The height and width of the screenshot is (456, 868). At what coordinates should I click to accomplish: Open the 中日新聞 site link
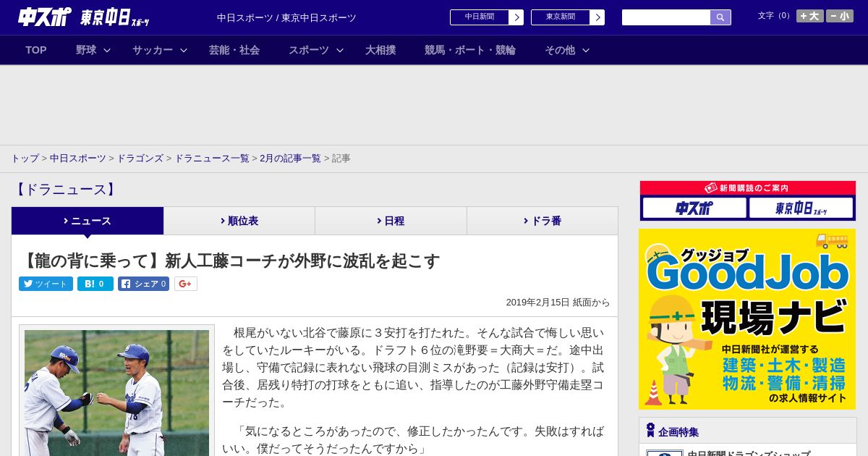[486, 17]
